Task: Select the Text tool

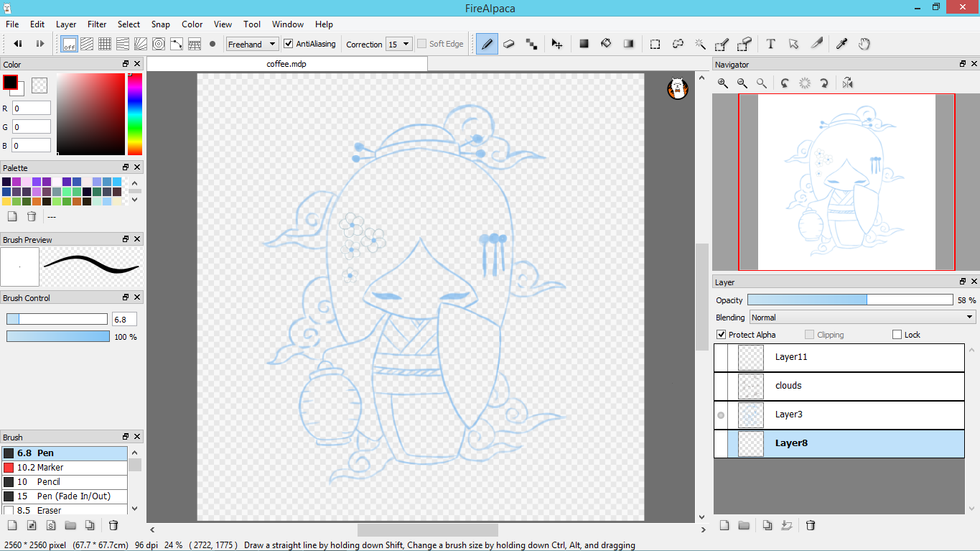Action: (x=770, y=44)
